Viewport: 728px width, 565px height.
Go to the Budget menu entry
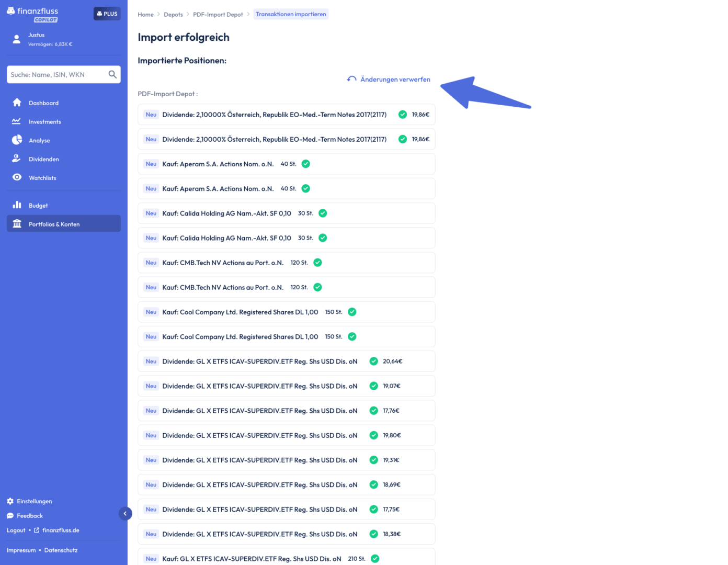pos(38,206)
